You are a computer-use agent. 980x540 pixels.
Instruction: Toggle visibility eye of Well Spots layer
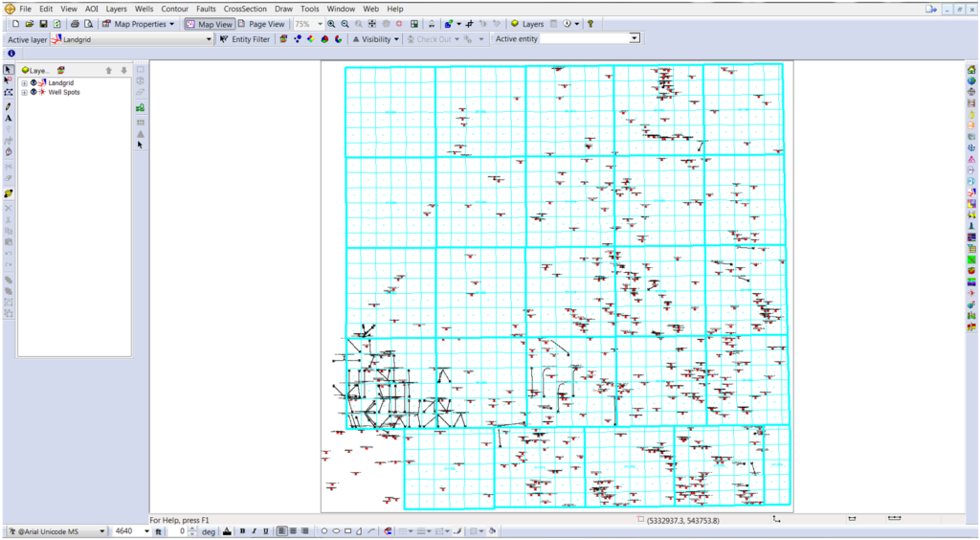(x=33, y=92)
